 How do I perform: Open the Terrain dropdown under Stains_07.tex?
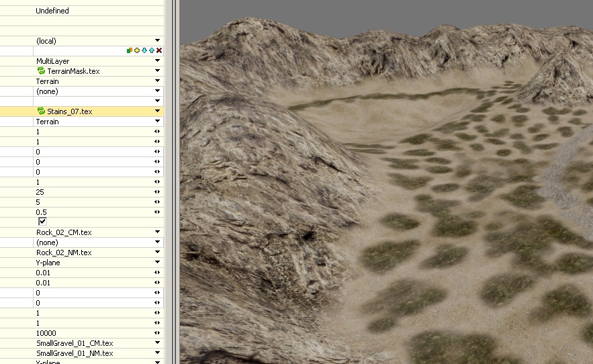click(157, 121)
